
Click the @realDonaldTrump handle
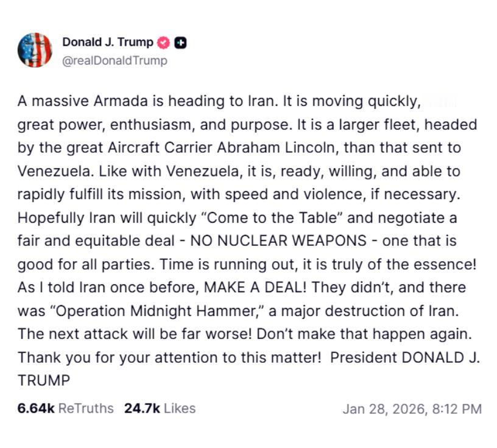[x=115, y=61]
